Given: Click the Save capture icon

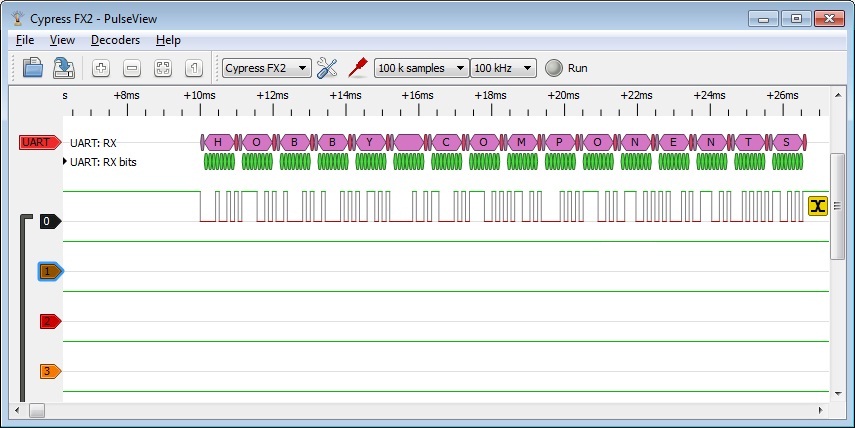Looking at the screenshot, I should 65,68.
